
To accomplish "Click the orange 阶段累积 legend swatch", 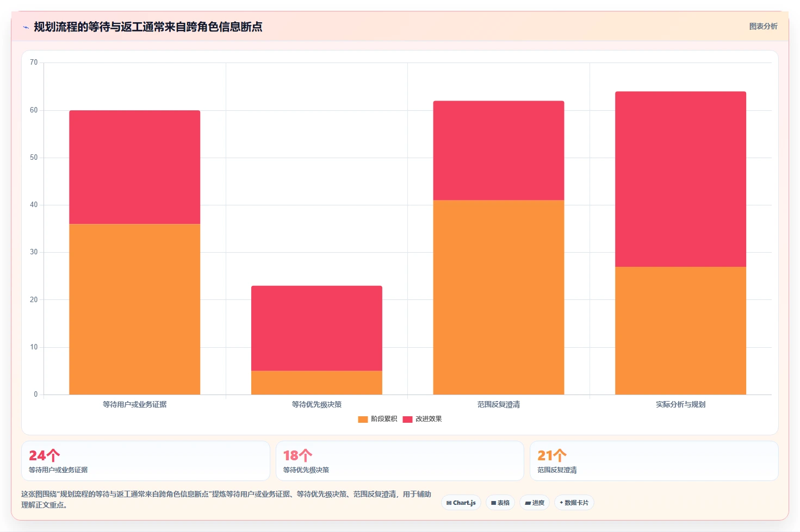I will [363, 419].
